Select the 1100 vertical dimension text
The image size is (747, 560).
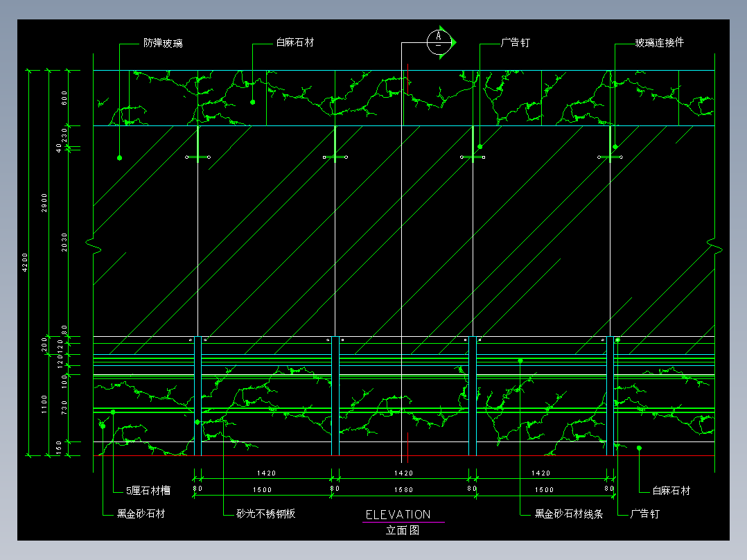click(44, 404)
